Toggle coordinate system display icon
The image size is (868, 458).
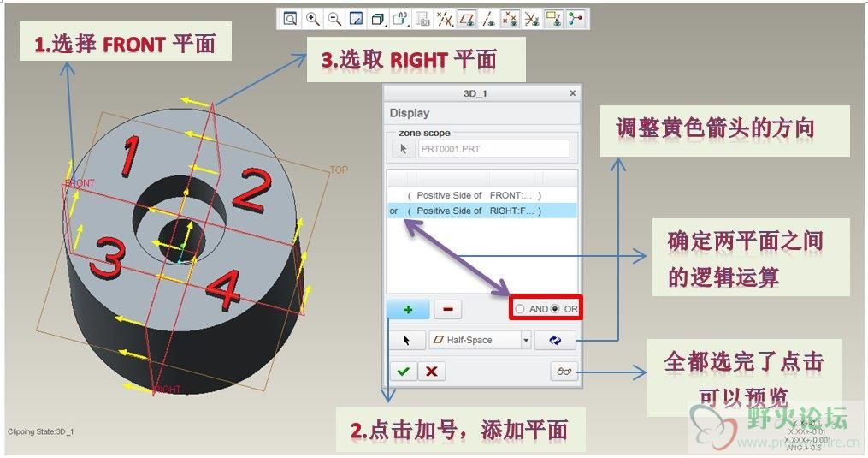coord(531,20)
